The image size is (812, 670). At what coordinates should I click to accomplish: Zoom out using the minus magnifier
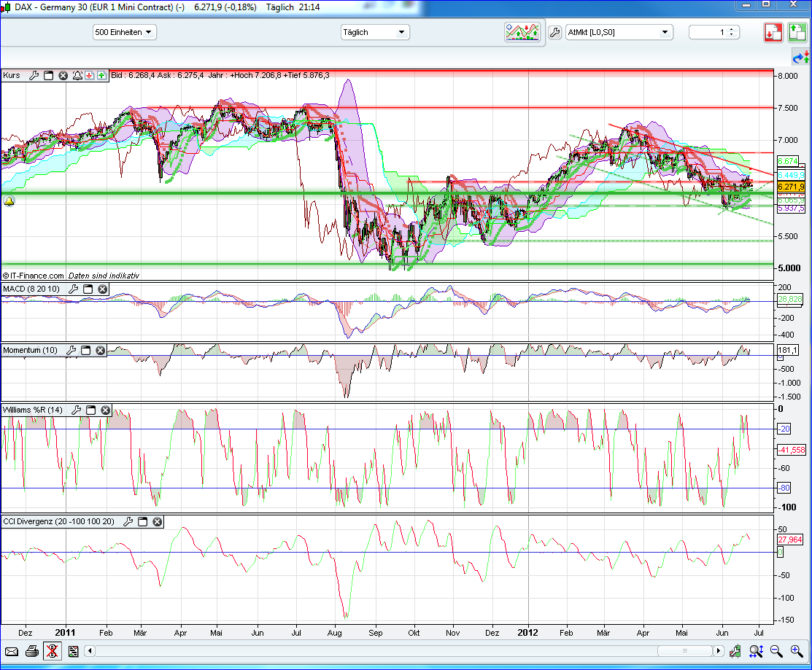coord(776,651)
